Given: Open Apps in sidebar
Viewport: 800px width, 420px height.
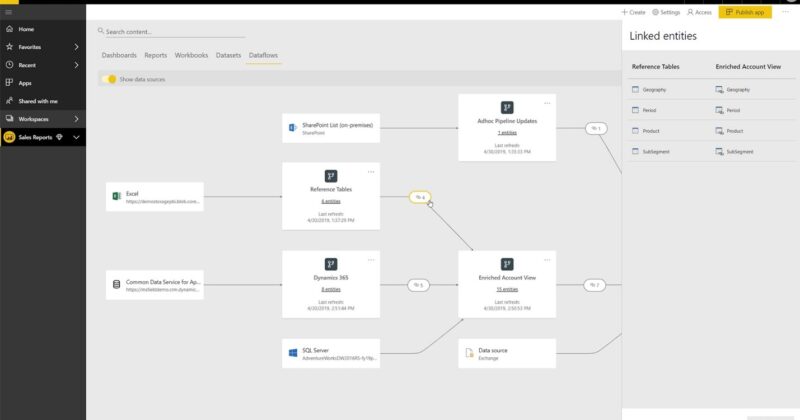Looking at the screenshot, I should pyautogui.click(x=25, y=83).
